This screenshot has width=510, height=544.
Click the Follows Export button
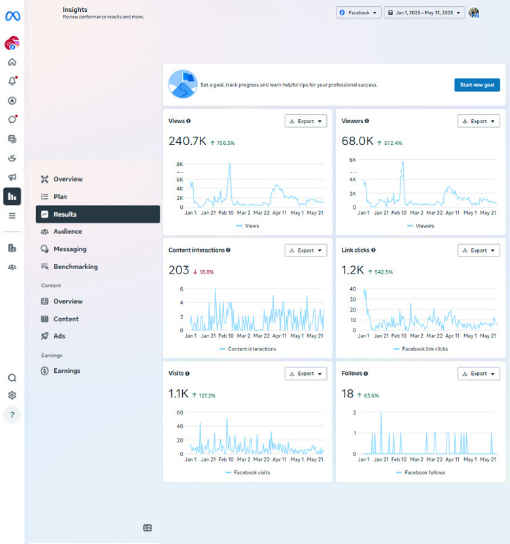pos(479,374)
